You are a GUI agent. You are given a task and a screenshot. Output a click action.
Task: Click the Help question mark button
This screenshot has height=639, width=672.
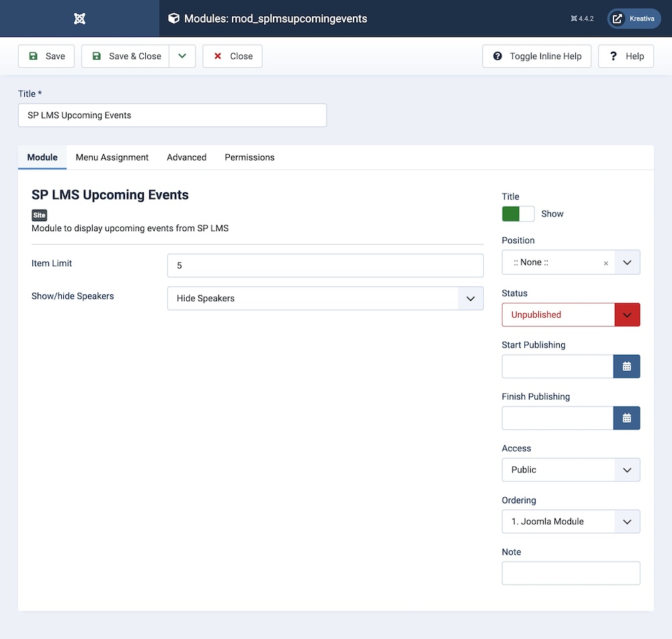coord(626,56)
